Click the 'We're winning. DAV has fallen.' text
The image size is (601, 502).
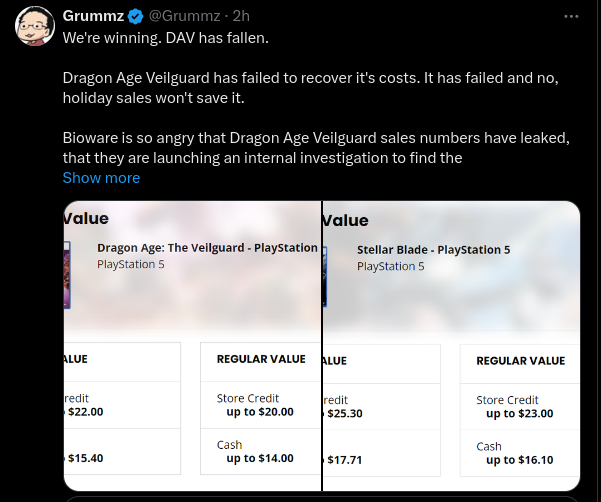pos(165,38)
